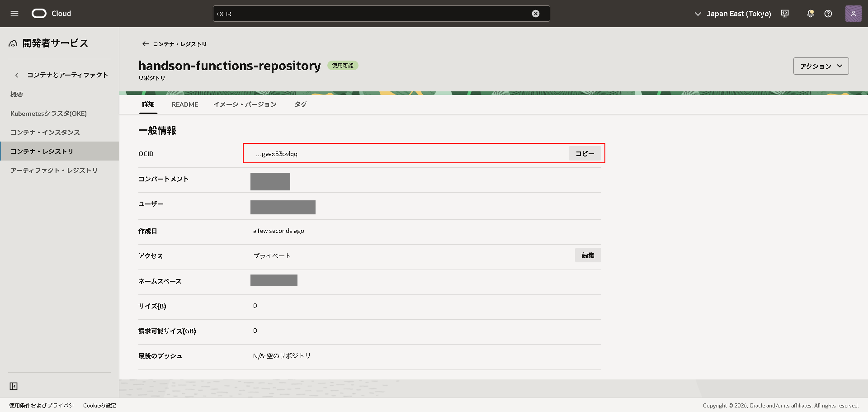The width and height of the screenshot is (868, 412).
Task: Click the 一般情報 section heading
Action: (157, 131)
